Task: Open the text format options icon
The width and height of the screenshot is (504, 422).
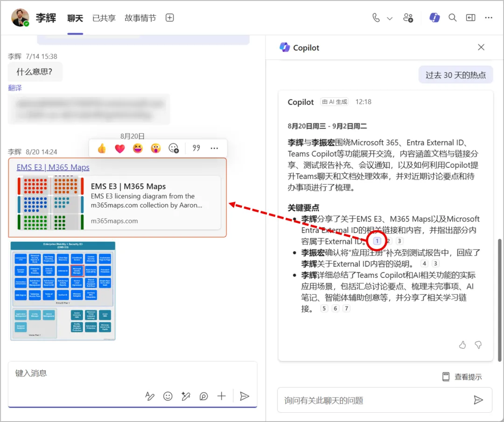Action: 149,396
